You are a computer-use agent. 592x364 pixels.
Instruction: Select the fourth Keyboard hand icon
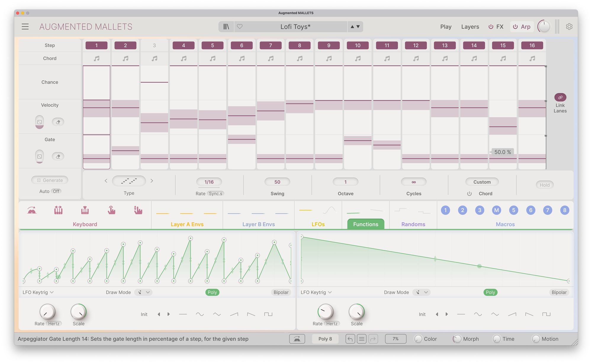111,210
